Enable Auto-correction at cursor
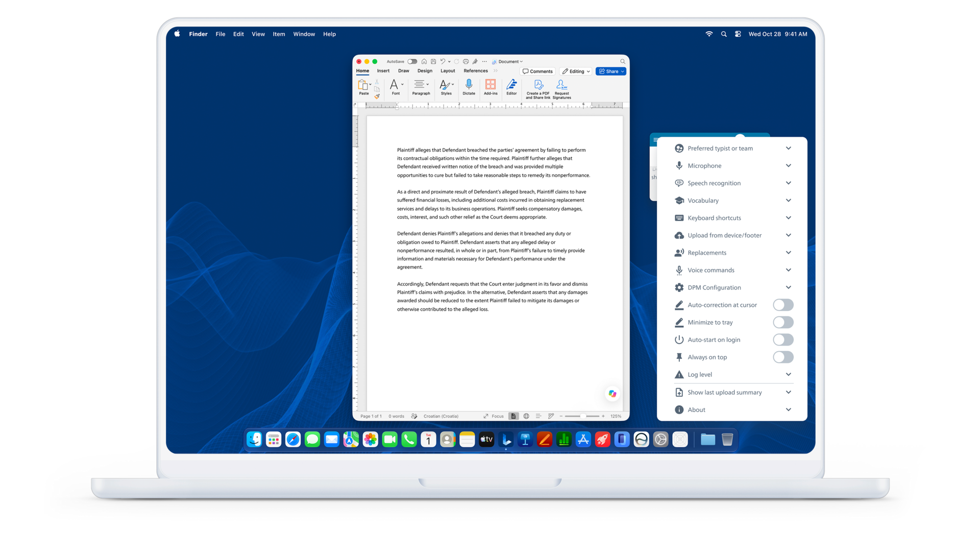Viewport: 980px width, 535px height. click(x=783, y=305)
